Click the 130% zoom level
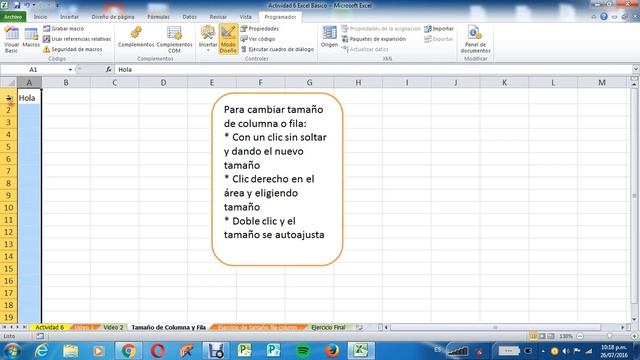This screenshot has width=640, height=360. point(566,336)
